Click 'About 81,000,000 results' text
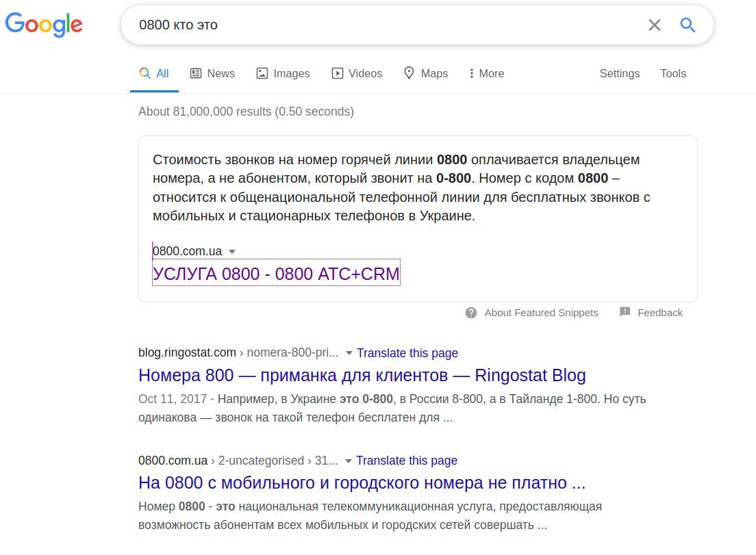 (246, 112)
